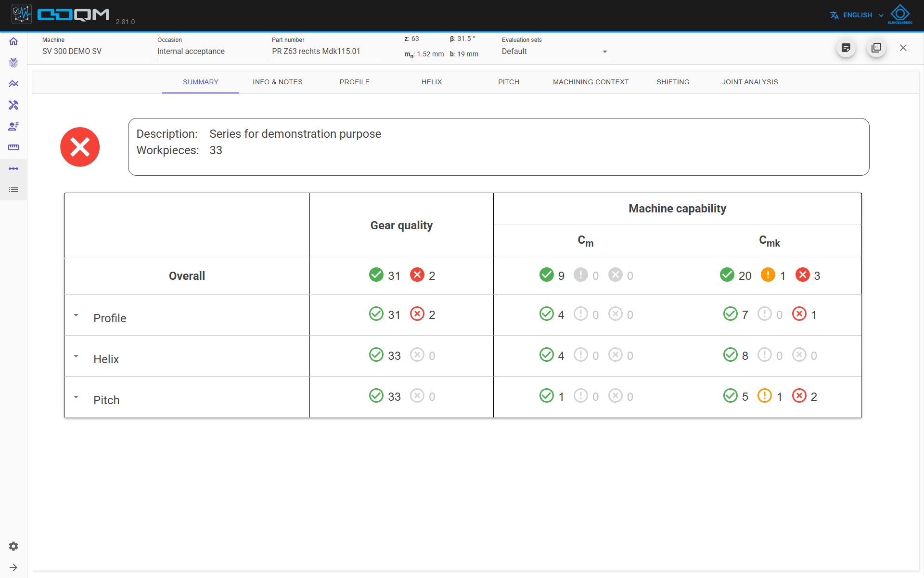924x578 pixels.
Task: Click the series description text
Action: (x=295, y=134)
